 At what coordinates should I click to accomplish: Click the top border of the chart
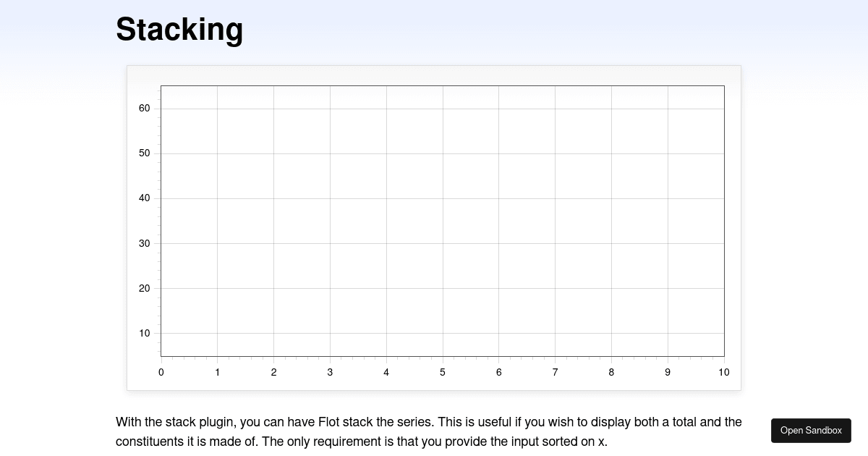click(441, 86)
